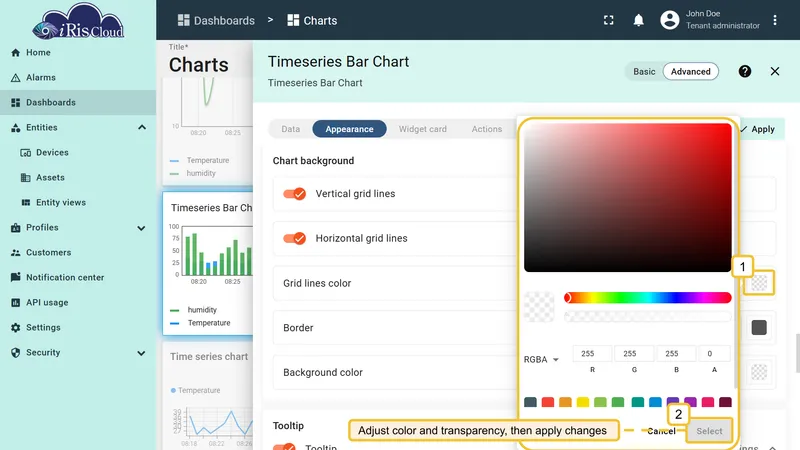Viewport: 800px width, 450px height.
Task: Toggle fullscreen mode icon
Action: click(609, 20)
